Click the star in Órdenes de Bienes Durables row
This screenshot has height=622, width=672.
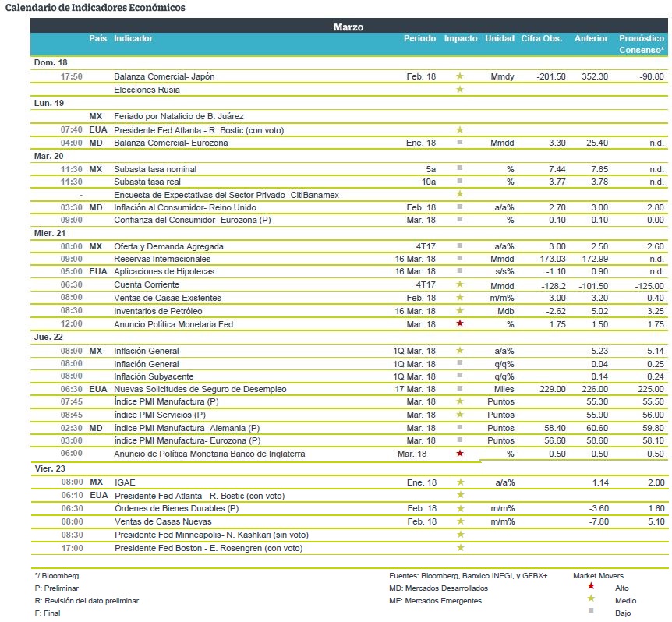coord(461,508)
